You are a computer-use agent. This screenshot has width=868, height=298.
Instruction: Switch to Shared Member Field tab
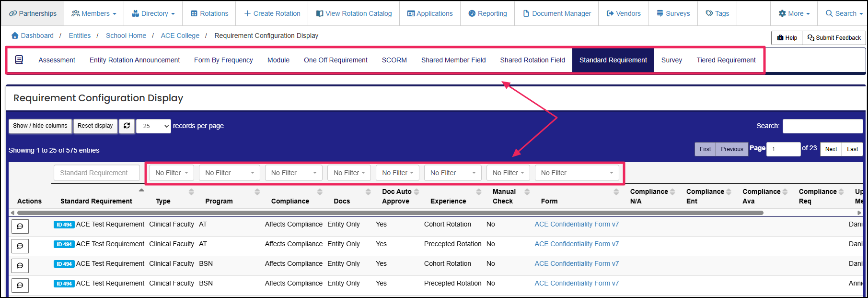pos(453,60)
